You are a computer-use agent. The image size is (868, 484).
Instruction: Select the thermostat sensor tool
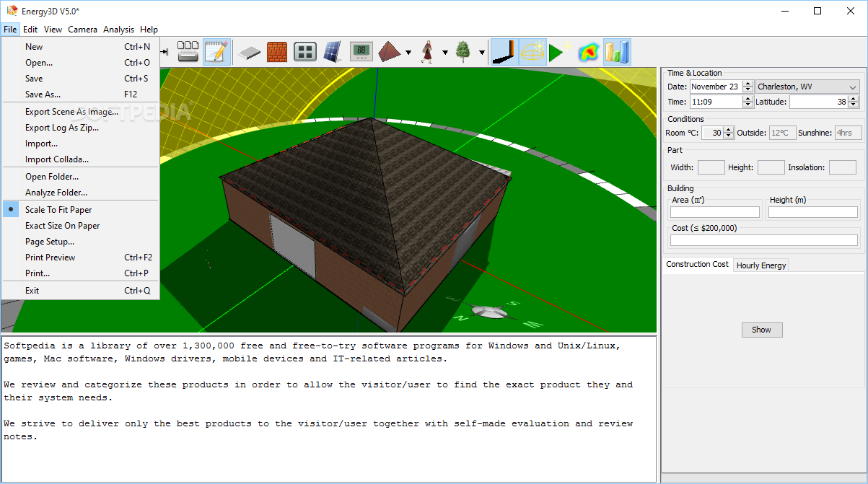361,51
